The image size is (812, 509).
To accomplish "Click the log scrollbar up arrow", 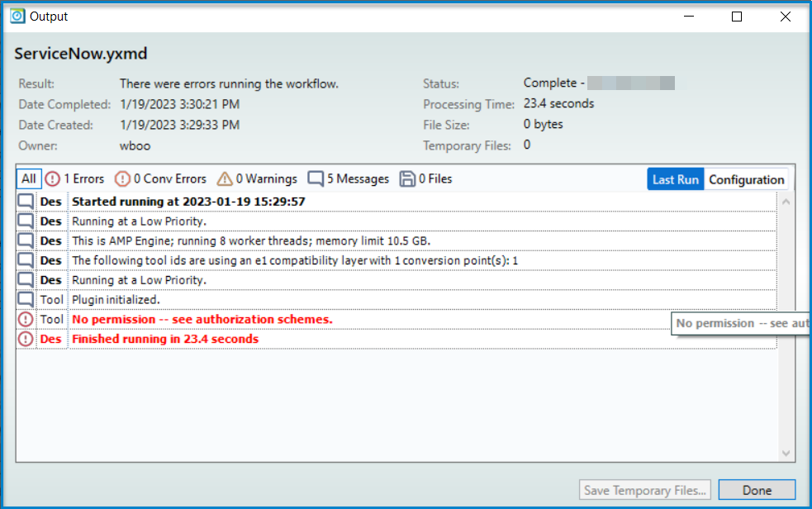I will [x=786, y=202].
